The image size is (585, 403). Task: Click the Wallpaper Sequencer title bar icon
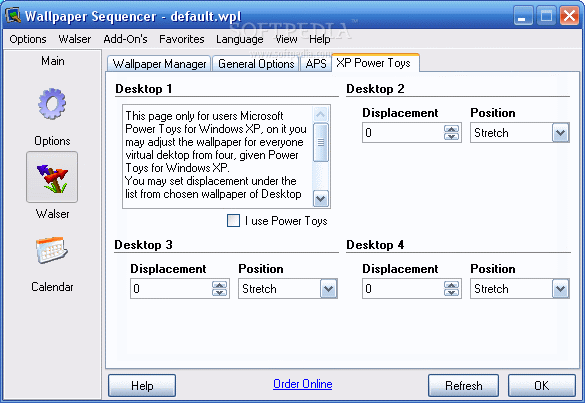[12, 15]
